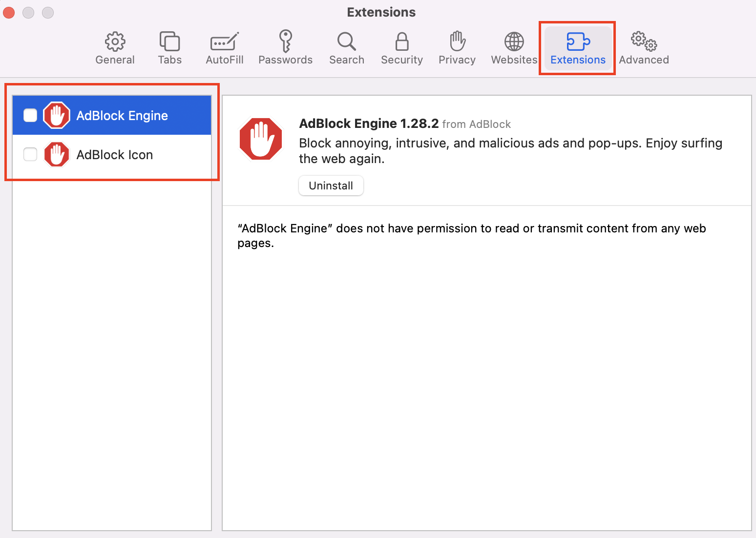Select the Extensions preferences pane
The width and height of the screenshot is (756, 538).
coord(578,48)
